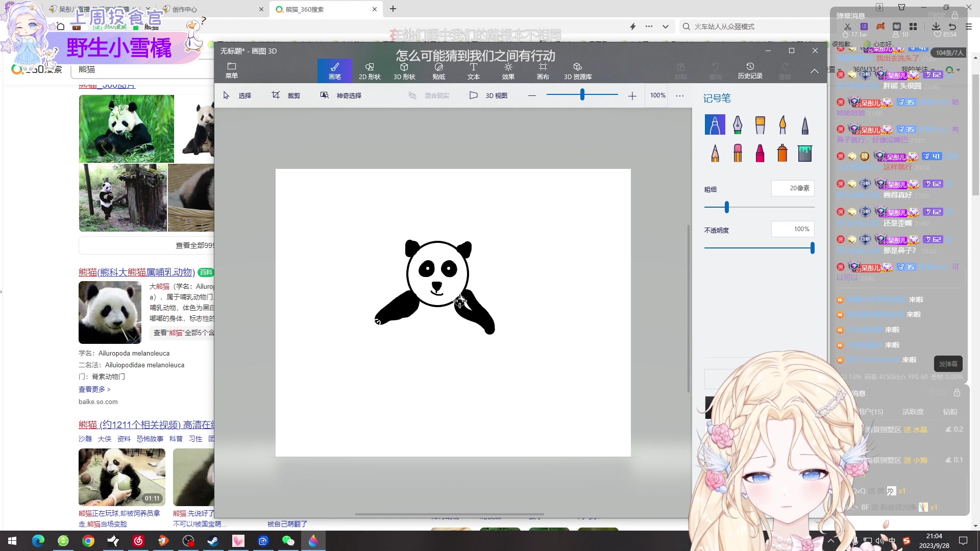Toggle 3D view mode
Image resolution: width=980 pixels, height=551 pixels.
pyautogui.click(x=488, y=95)
